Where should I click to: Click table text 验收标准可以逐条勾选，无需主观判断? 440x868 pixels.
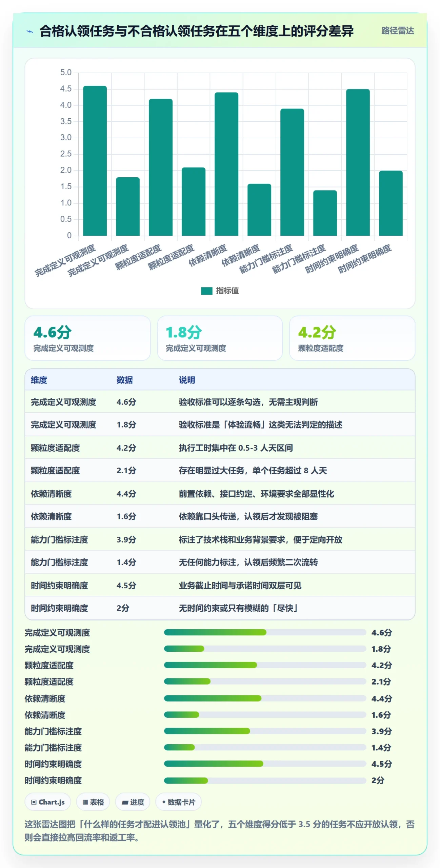pyautogui.click(x=248, y=402)
